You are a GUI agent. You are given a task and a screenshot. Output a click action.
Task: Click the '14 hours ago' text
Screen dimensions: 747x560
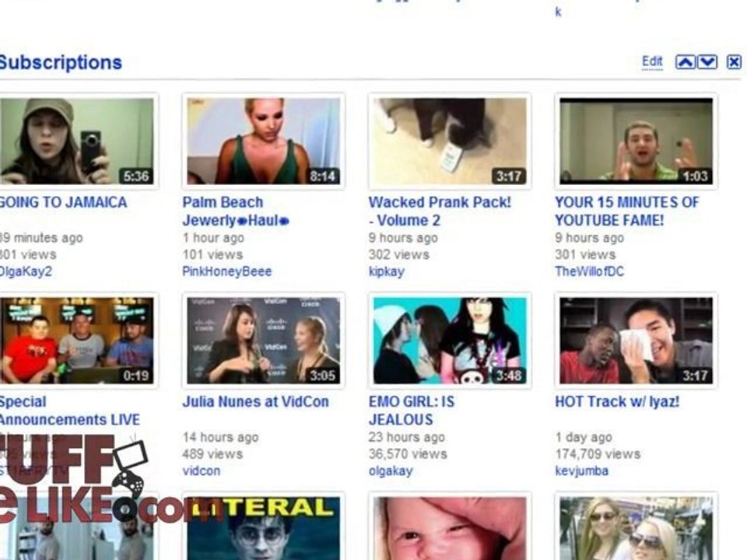tap(220, 436)
